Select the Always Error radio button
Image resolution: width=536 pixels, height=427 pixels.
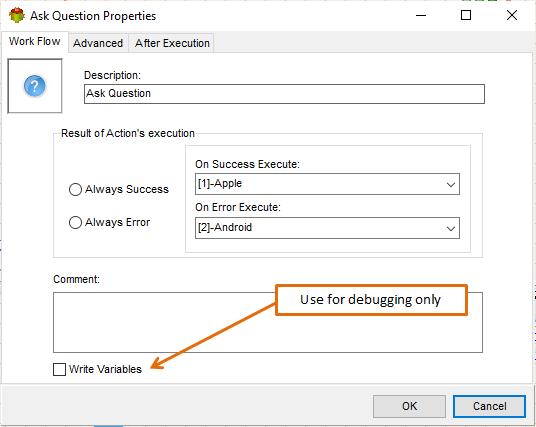[75, 223]
